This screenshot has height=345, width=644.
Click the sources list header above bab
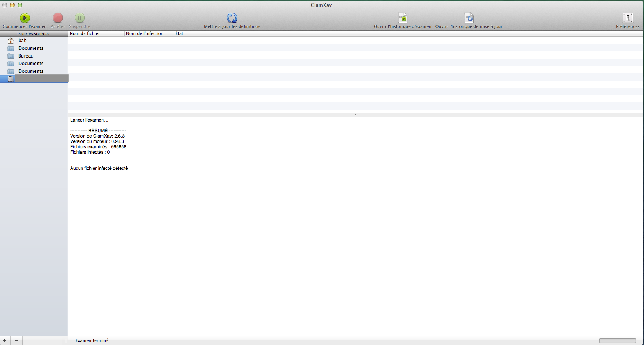pyautogui.click(x=34, y=34)
